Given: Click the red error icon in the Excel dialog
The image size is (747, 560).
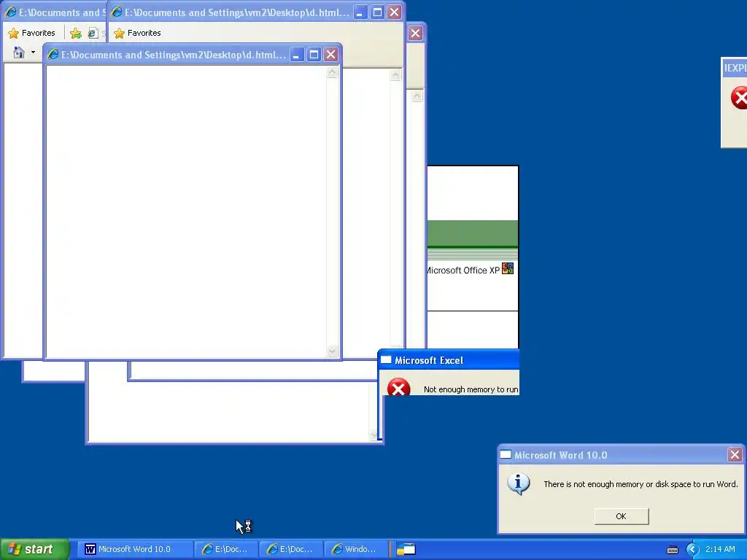Looking at the screenshot, I should [399, 387].
